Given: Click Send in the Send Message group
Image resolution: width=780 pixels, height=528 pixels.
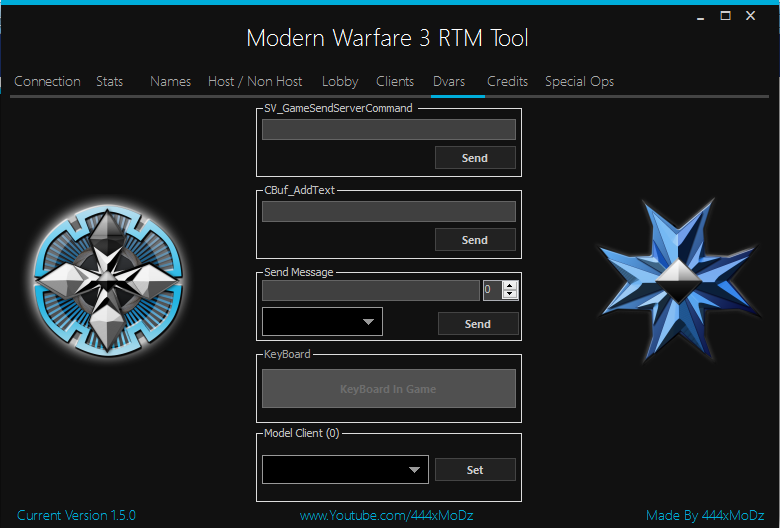Looking at the screenshot, I should coord(478,324).
